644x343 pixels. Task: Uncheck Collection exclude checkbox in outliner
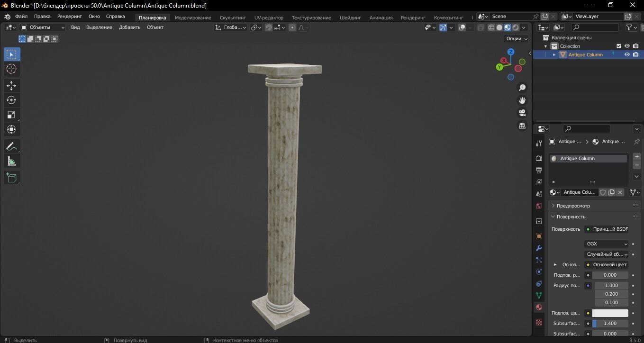[x=618, y=46]
